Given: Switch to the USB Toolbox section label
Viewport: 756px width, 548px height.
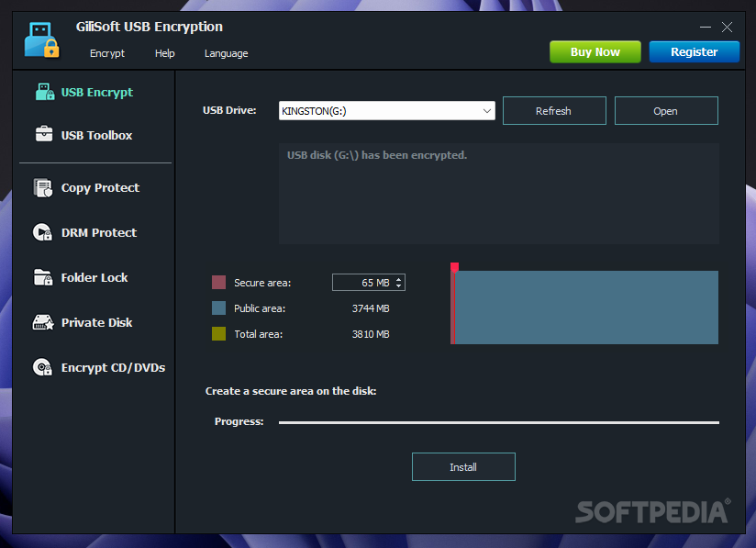Looking at the screenshot, I should tap(96, 135).
